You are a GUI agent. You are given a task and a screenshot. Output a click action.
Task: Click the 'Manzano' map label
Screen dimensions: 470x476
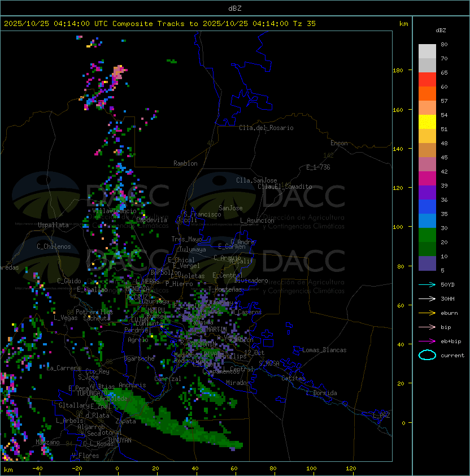coord(47,442)
